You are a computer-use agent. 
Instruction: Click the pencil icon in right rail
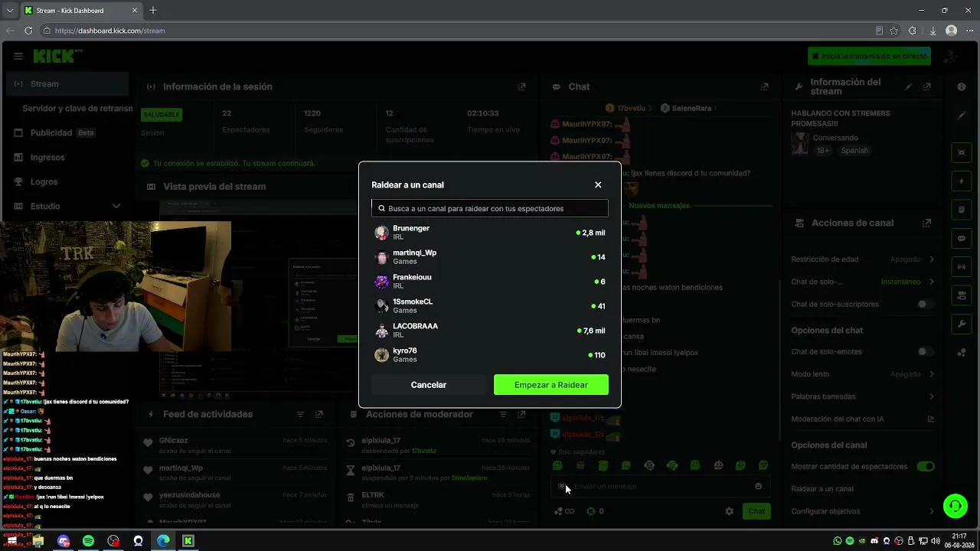(962, 116)
